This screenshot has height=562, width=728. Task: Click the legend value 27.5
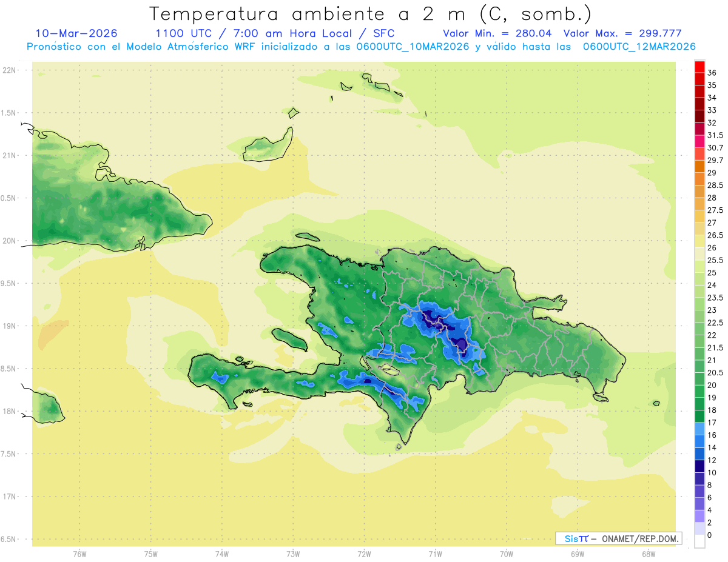click(x=715, y=210)
